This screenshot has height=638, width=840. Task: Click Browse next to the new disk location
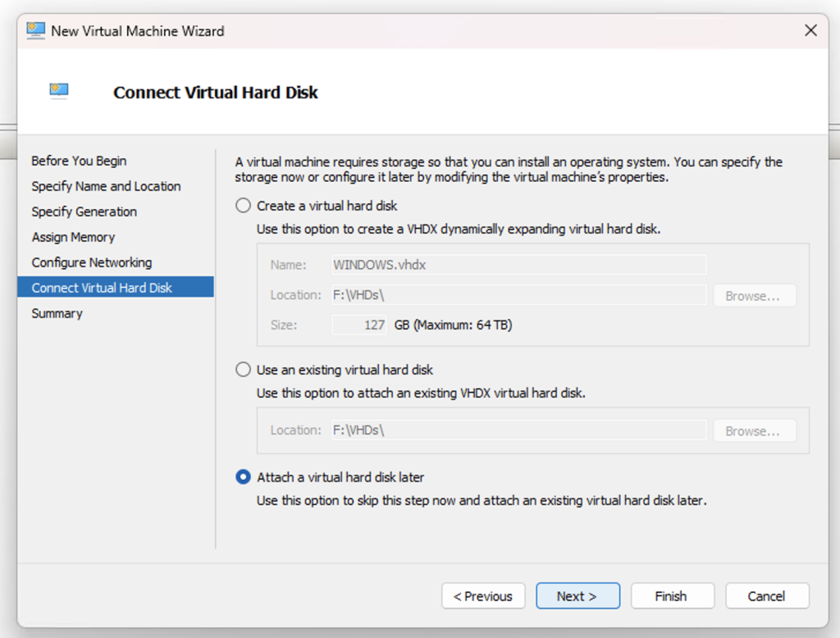[754, 295]
